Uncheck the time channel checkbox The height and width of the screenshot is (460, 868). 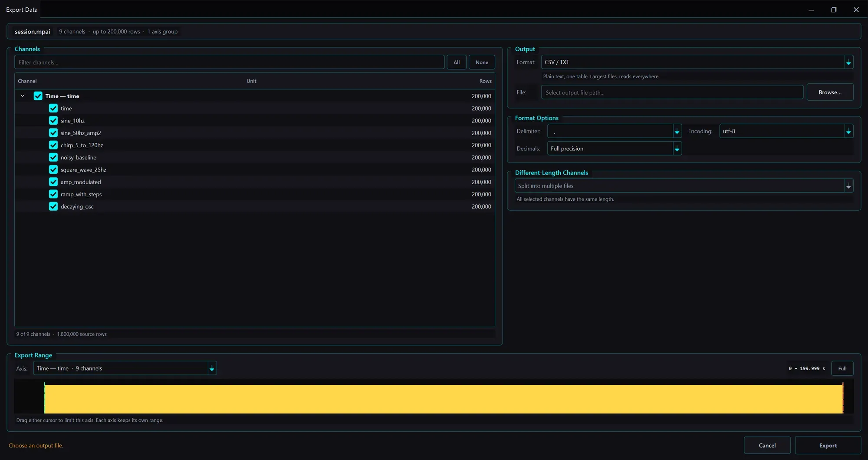click(x=53, y=108)
